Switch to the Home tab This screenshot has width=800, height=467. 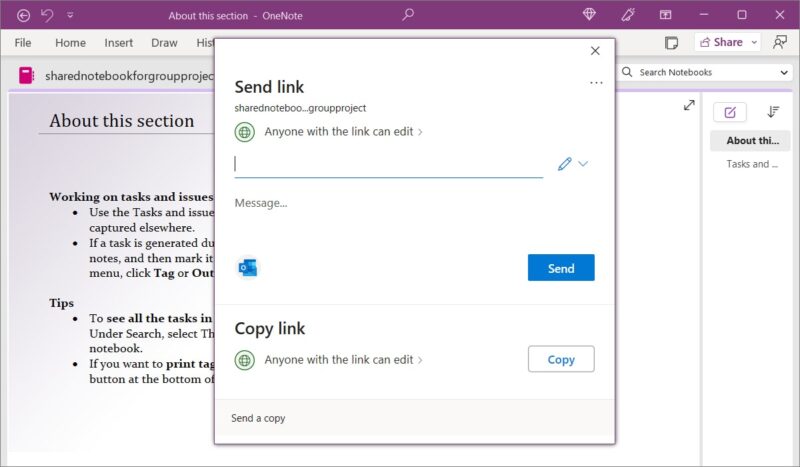pyautogui.click(x=70, y=43)
